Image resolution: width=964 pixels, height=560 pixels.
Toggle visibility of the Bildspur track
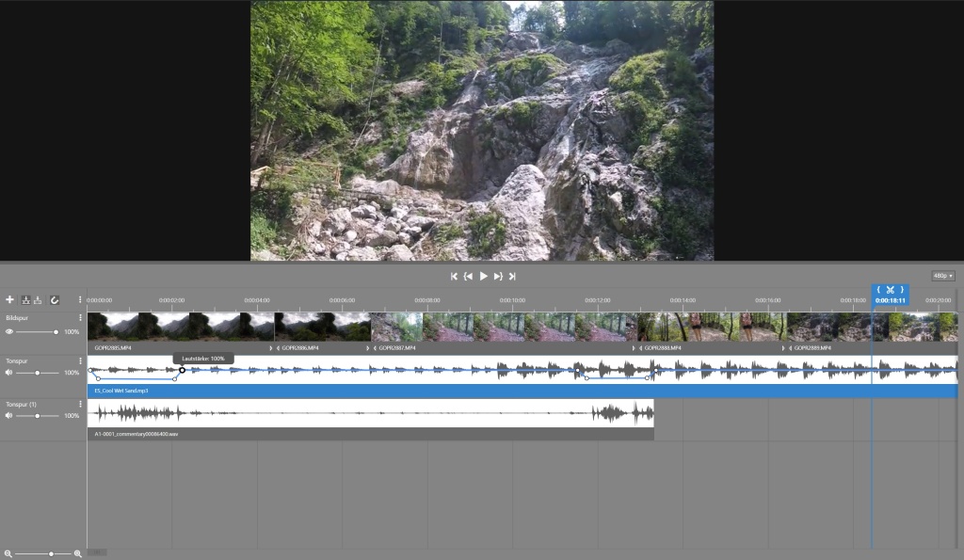9,331
